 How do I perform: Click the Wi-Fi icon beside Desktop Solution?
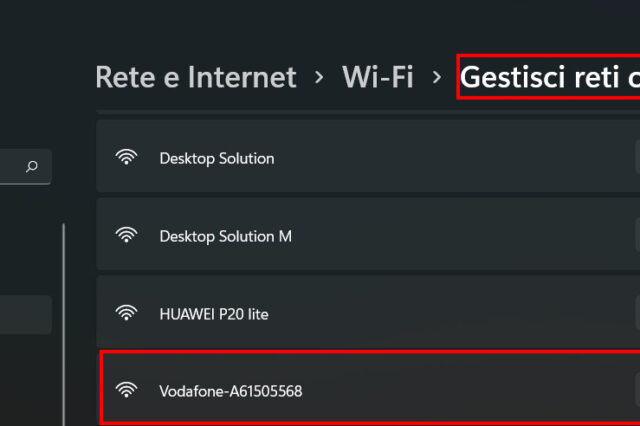[x=126, y=157]
